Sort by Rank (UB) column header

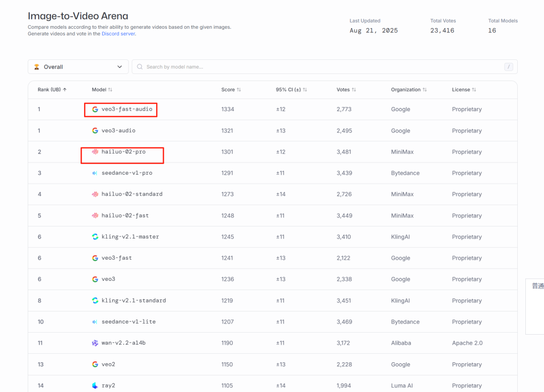point(52,90)
